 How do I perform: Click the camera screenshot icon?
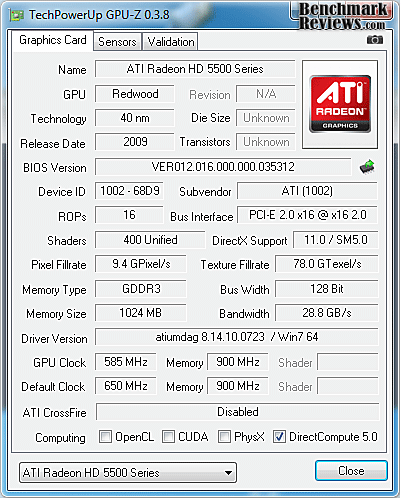(x=375, y=40)
